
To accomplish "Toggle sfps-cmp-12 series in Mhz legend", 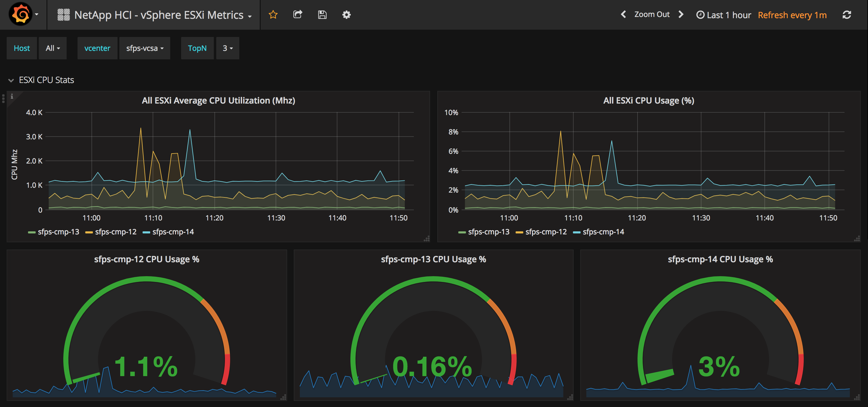I will coord(115,232).
